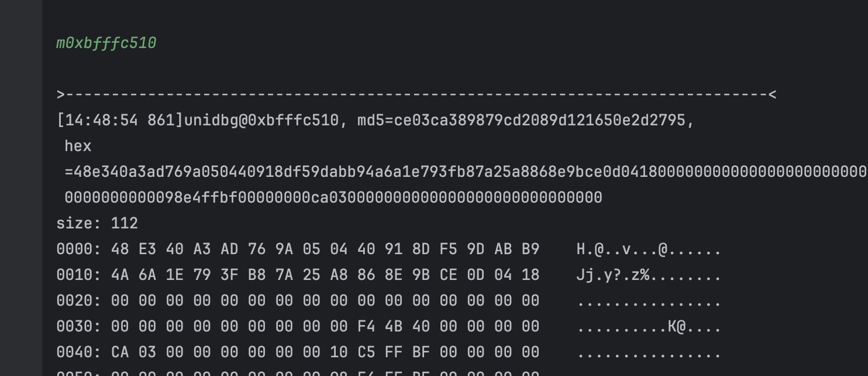The image size is (868, 376).
Task: Click the F4 byte in row 0030
Action: click(x=366, y=326)
